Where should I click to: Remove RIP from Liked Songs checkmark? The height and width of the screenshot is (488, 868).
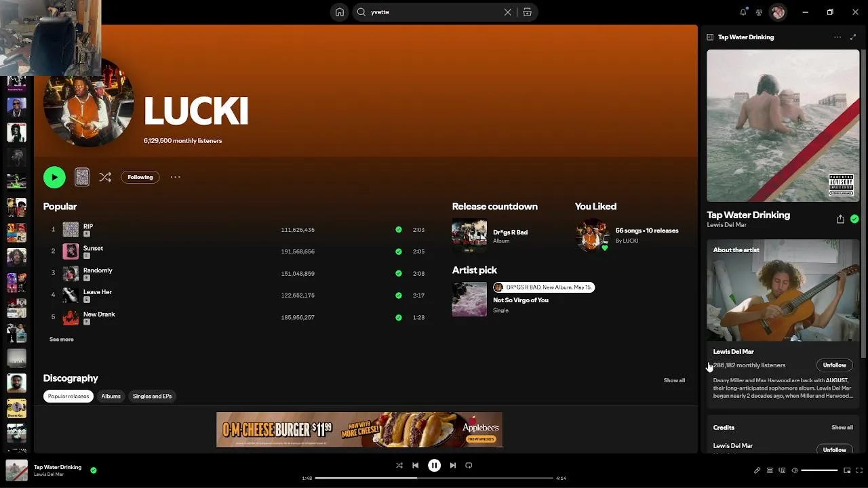point(398,230)
